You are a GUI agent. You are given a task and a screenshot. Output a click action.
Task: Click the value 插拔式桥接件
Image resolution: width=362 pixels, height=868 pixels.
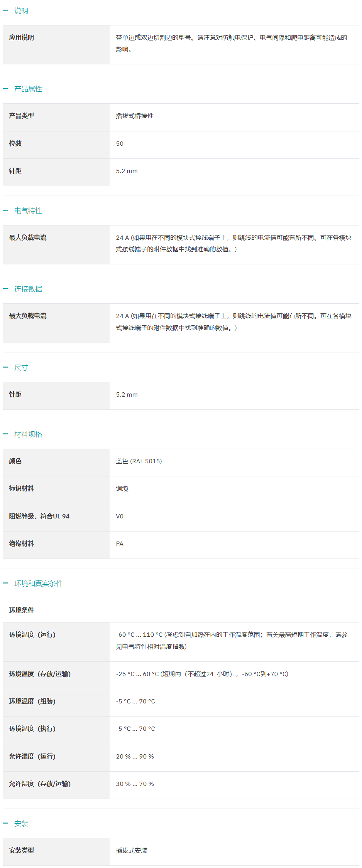135,116
